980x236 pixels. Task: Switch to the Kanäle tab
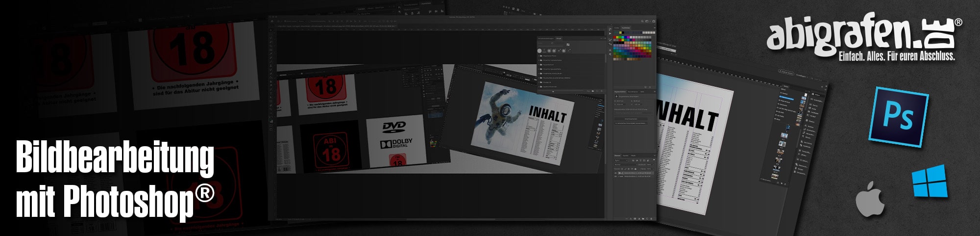coord(625,156)
